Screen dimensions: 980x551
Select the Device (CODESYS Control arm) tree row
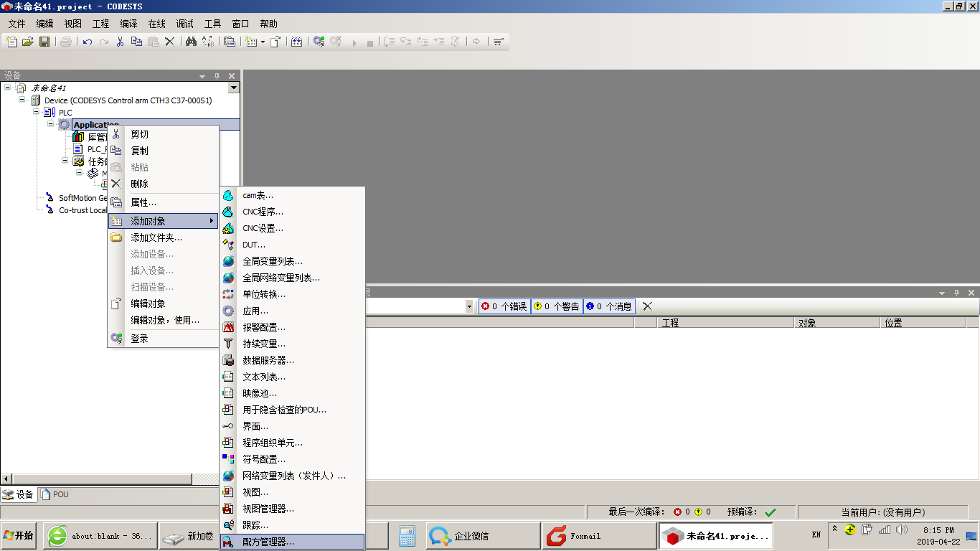[x=128, y=100]
